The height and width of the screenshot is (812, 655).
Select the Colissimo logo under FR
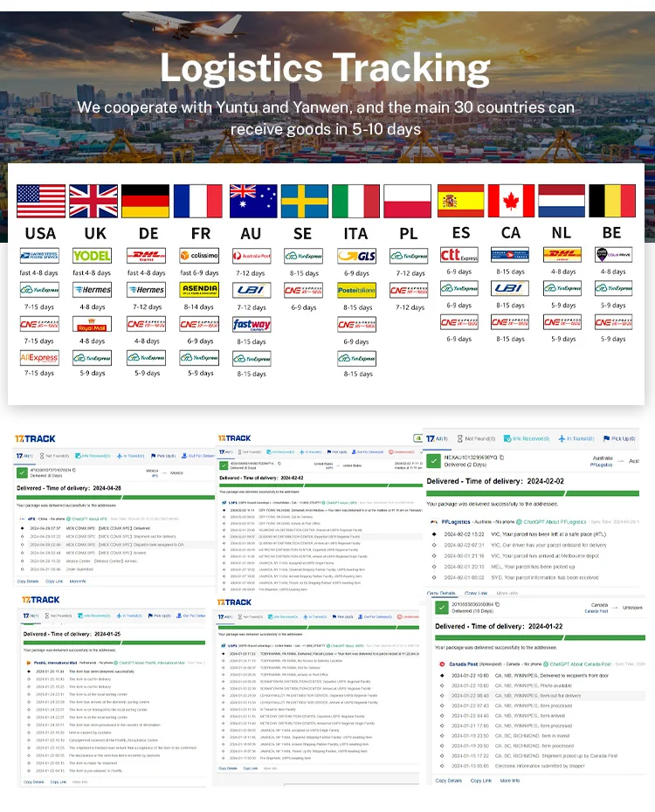click(x=199, y=255)
